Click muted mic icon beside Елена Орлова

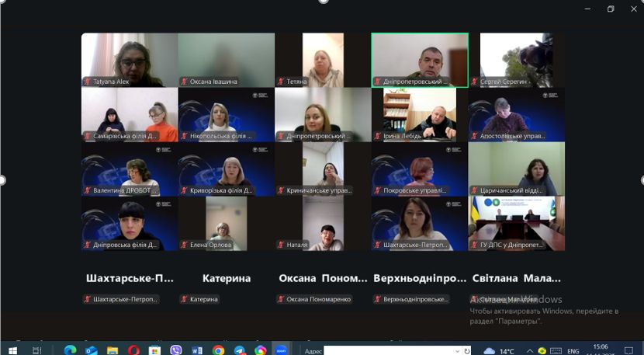coord(184,245)
